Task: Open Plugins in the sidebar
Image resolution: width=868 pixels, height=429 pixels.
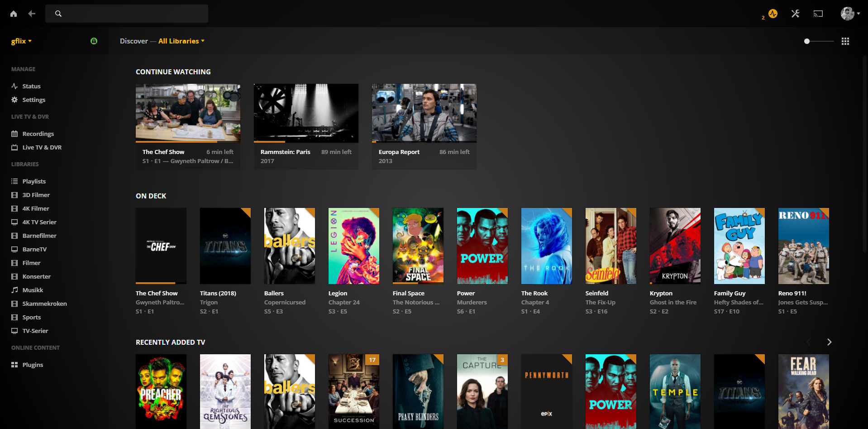Action: [x=33, y=365]
